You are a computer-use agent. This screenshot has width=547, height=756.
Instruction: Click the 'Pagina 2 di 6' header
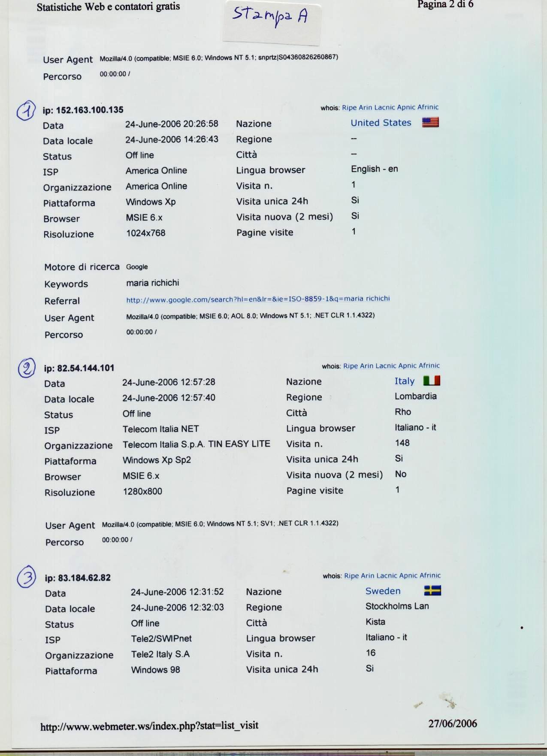pyautogui.click(x=445, y=4)
